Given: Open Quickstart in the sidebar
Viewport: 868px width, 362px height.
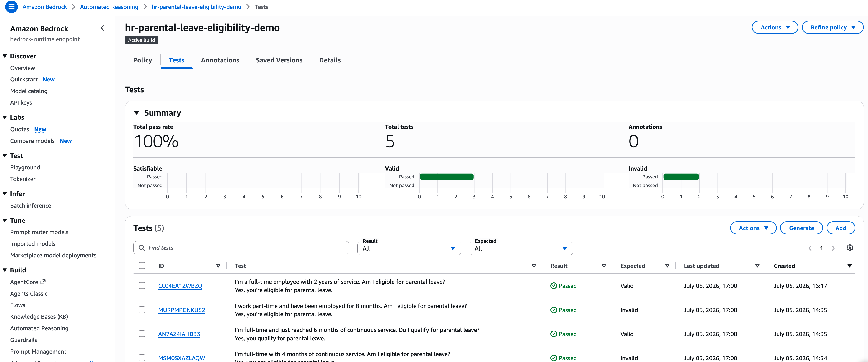Looking at the screenshot, I should pyautogui.click(x=24, y=79).
